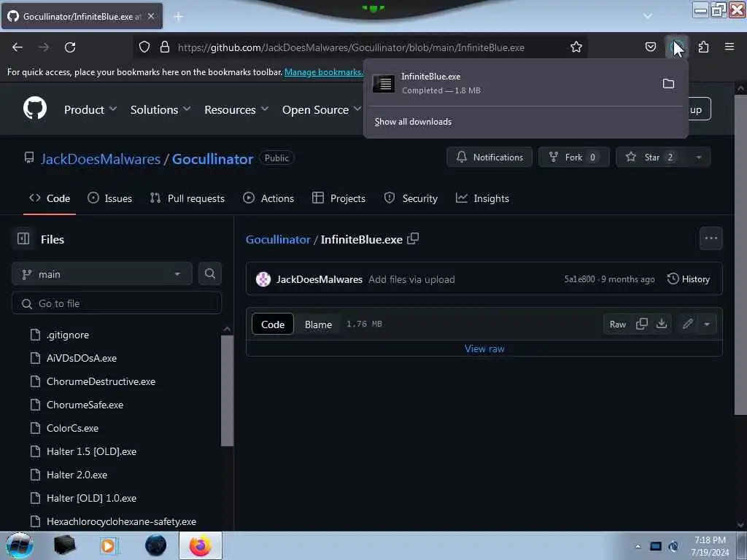Open the Security tab
747x560 pixels.
coord(411,198)
